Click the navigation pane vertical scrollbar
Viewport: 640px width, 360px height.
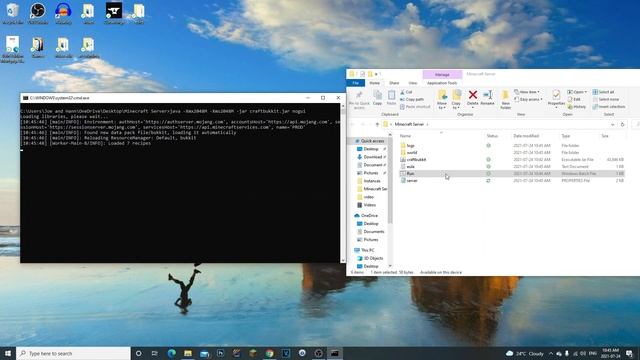pyautogui.click(x=390, y=180)
